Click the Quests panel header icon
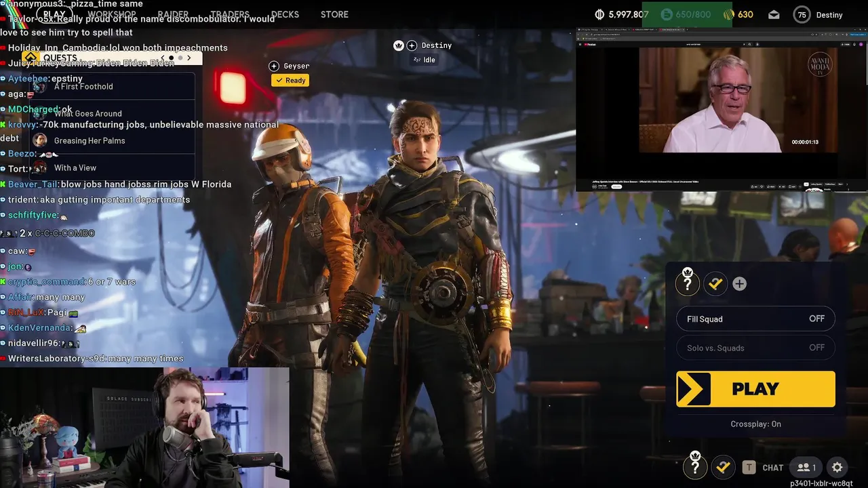This screenshot has height=488, width=868. 31,58
